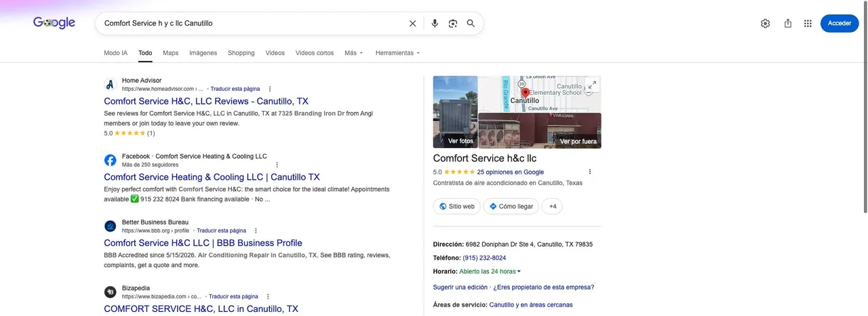The width and height of the screenshot is (868, 316).
Task: Open Google Lens image search icon
Action: pyautogui.click(x=453, y=23)
